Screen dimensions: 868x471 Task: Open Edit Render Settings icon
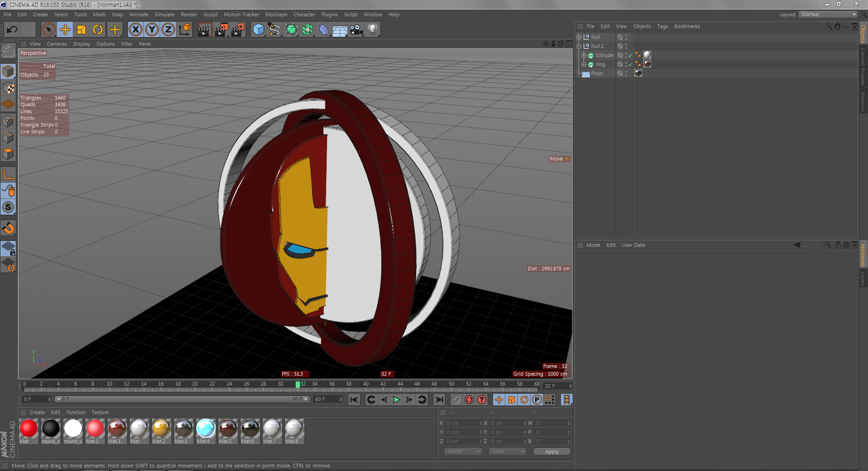point(237,30)
